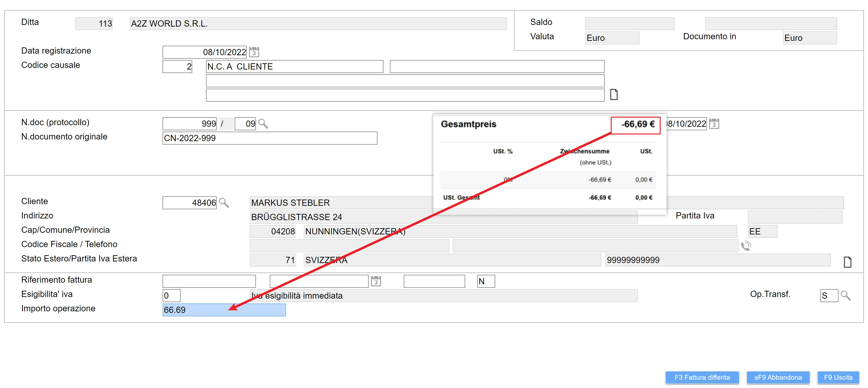Click search icon next to Cliente code
The width and height of the screenshot is (868, 388).
coord(224,203)
